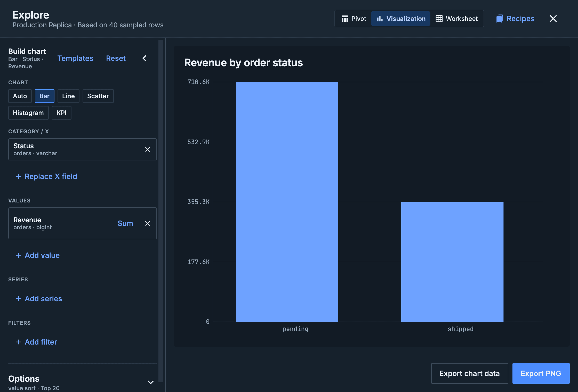This screenshot has width=578, height=392.
Task: Switch to the Visualization tab
Action: click(401, 19)
